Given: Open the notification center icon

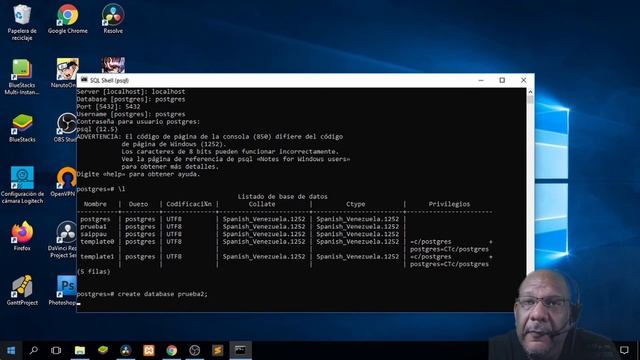Looking at the screenshot, I should point(624,350).
